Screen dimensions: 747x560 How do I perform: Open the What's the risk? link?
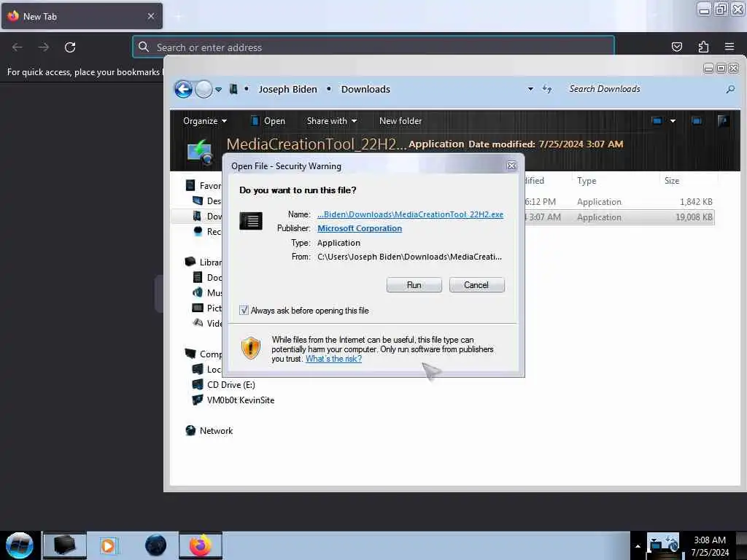pyautogui.click(x=333, y=359)
